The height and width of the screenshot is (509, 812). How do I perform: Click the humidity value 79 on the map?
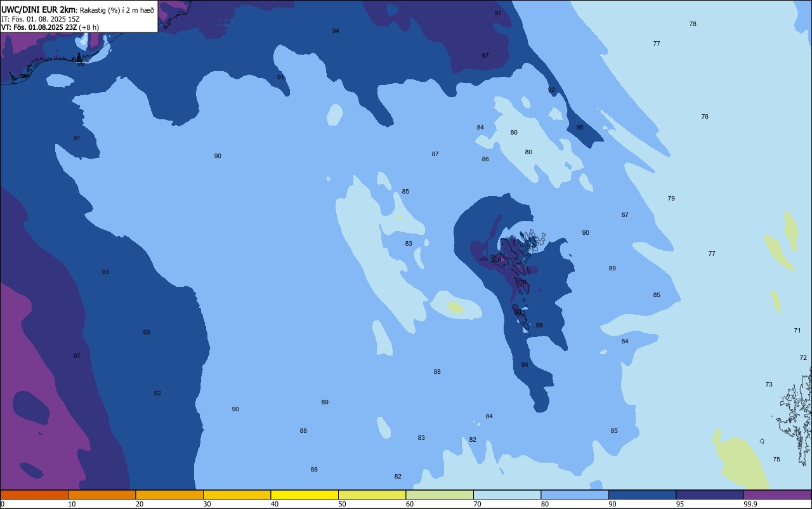pos(671,199)
